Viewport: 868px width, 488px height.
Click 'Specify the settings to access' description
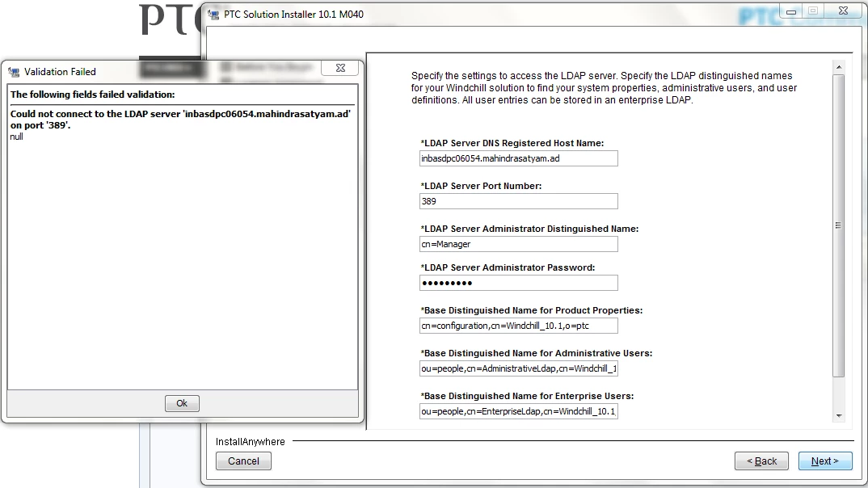604,88
